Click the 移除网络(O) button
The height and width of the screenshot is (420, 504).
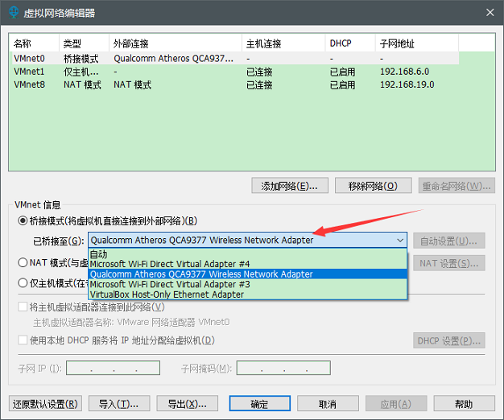(374, 186)
